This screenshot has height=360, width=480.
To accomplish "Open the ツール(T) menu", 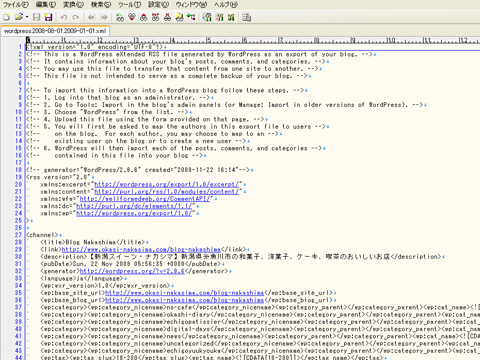I will click(x=129, y=5).
